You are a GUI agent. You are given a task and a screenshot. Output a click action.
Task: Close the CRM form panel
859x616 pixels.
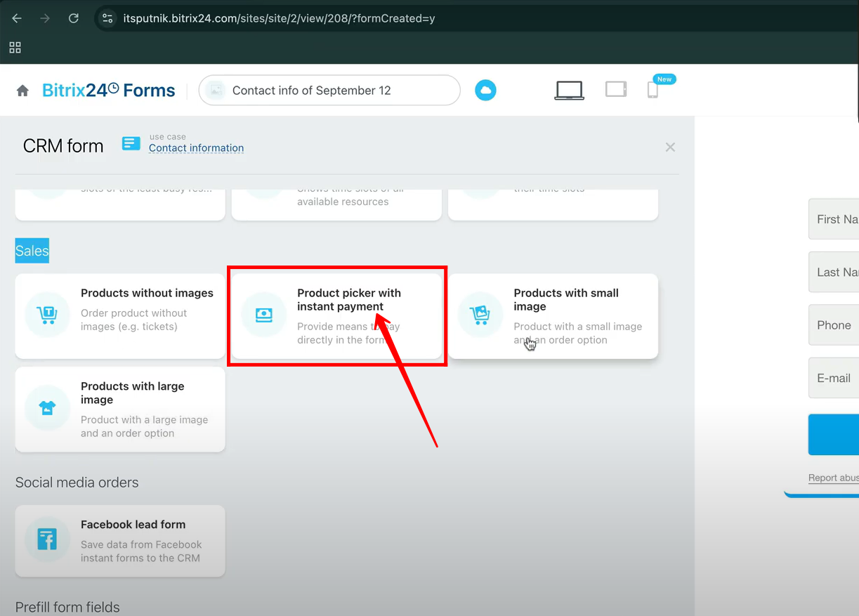[670, 147]
